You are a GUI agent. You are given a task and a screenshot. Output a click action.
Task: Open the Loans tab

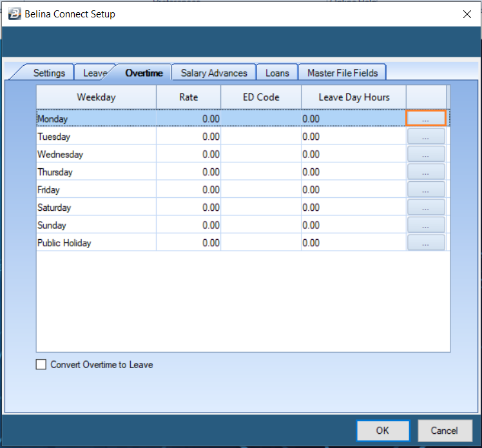pyautogui.click(x=277, y=73)
